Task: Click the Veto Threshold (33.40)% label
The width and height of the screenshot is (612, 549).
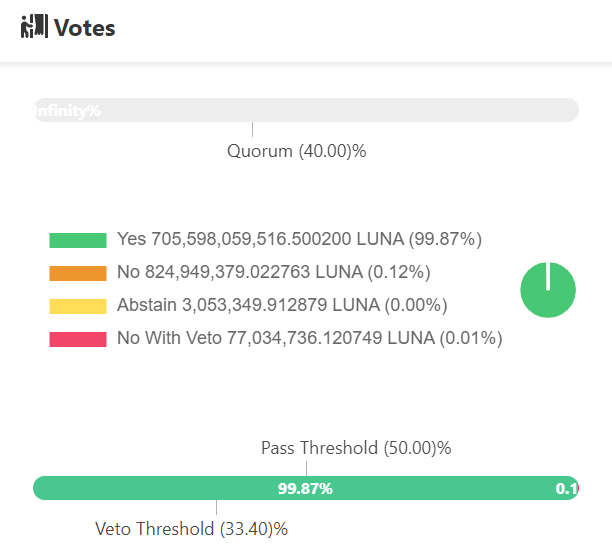Action: [x=192, y=528]
